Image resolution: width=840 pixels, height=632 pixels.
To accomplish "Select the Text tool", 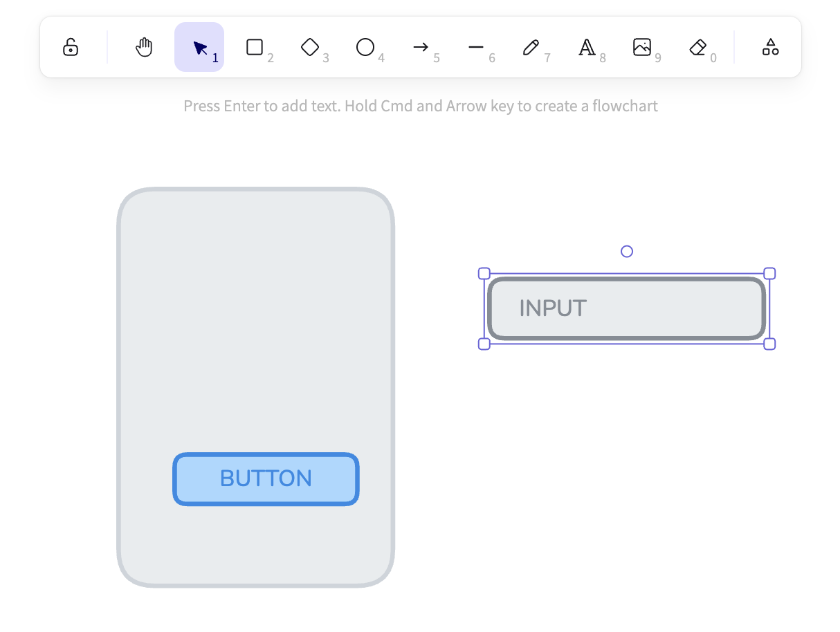I will point(587,47).
